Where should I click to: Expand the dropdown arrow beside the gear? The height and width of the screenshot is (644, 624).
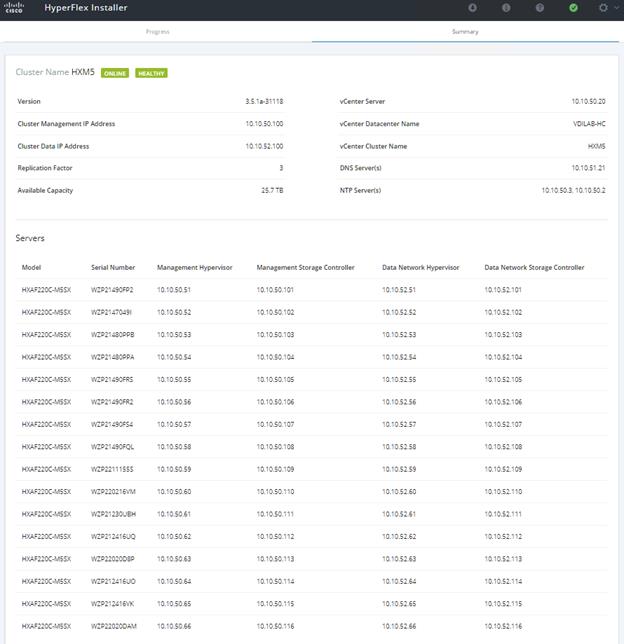coord(616,7)
